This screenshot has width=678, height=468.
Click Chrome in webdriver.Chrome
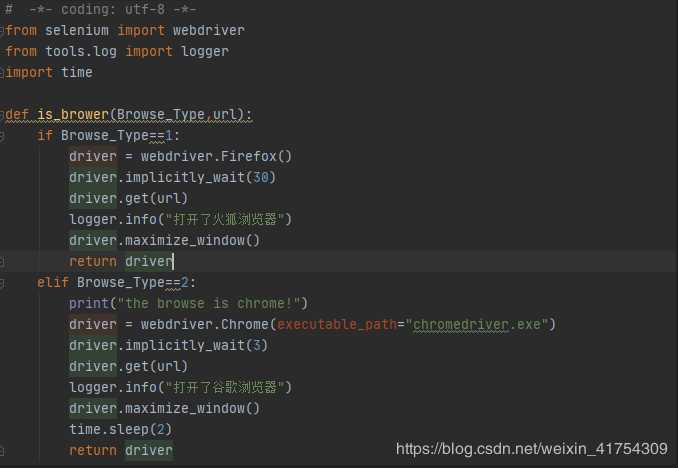point(244,324)
